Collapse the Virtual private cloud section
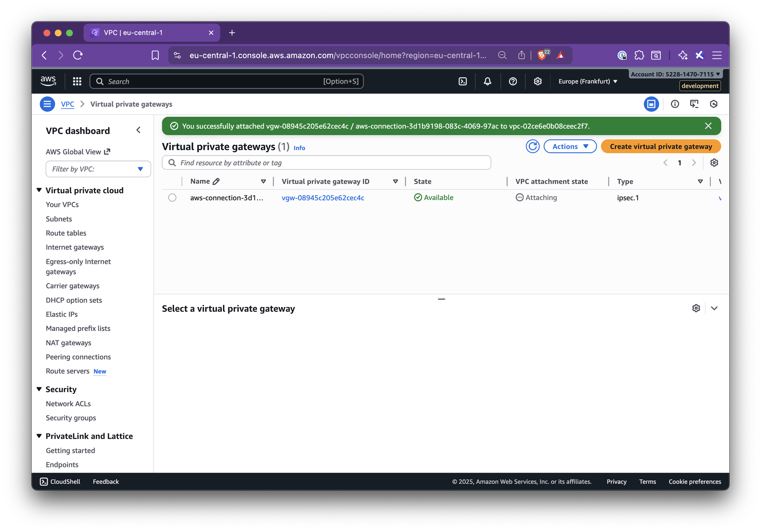Viewport: 761px width, 532px height. (x=39, y=190)
